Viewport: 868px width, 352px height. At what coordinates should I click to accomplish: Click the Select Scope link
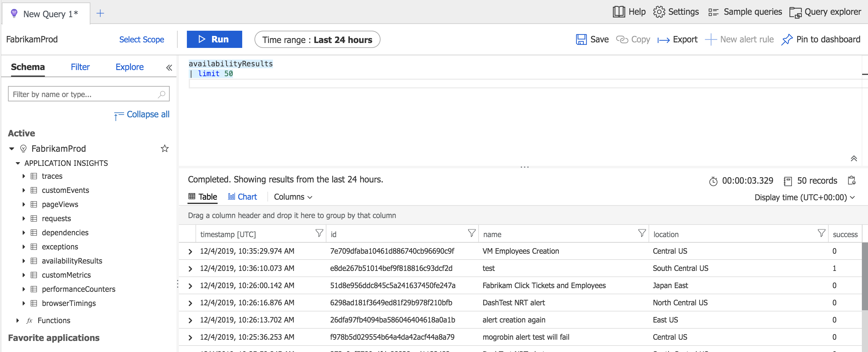click(141, 39)
